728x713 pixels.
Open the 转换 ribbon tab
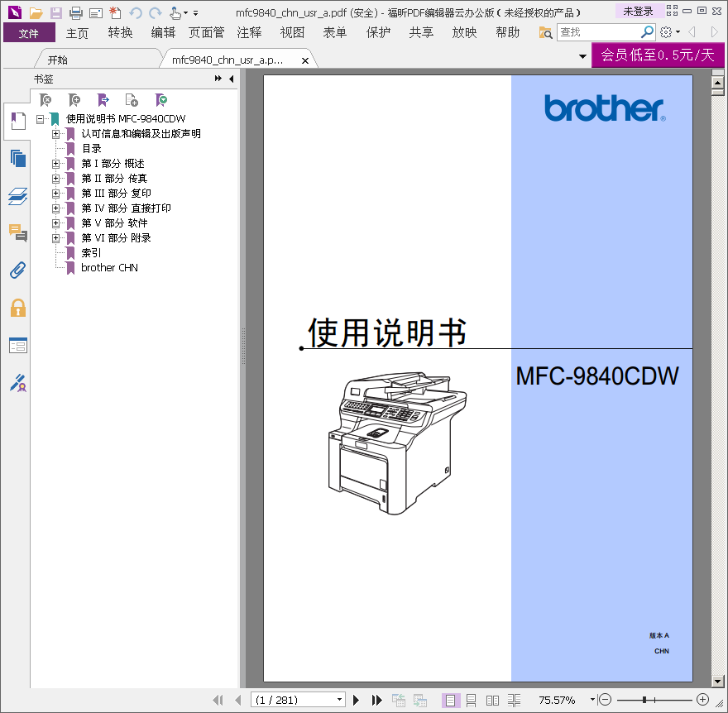120,33
